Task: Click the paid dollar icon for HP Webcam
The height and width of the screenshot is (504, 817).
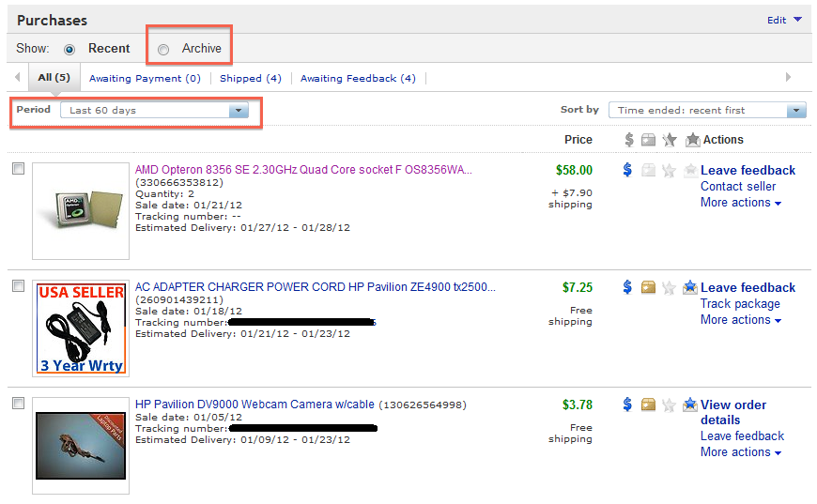Action: 627,405
